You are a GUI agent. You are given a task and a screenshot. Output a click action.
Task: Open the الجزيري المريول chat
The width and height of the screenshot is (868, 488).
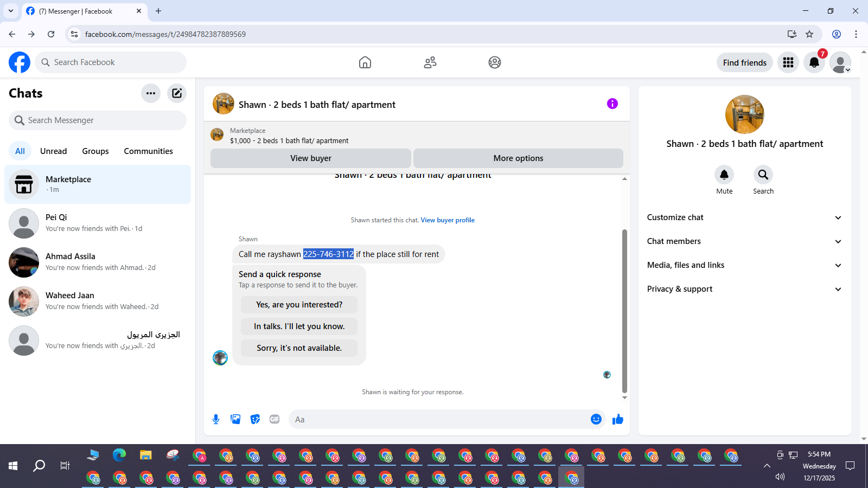pos(98,341)
